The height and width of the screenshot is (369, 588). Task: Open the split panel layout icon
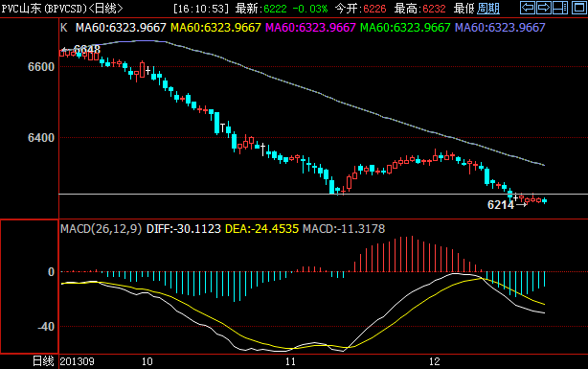560,8
